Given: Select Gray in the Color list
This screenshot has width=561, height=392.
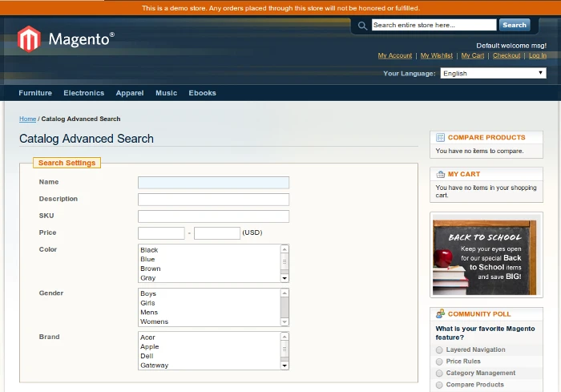Looking at the screenshot, I should tap(210, 278).
